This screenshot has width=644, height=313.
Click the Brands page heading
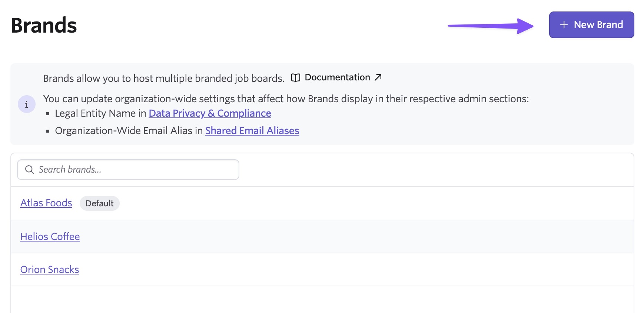coord(44,26)
